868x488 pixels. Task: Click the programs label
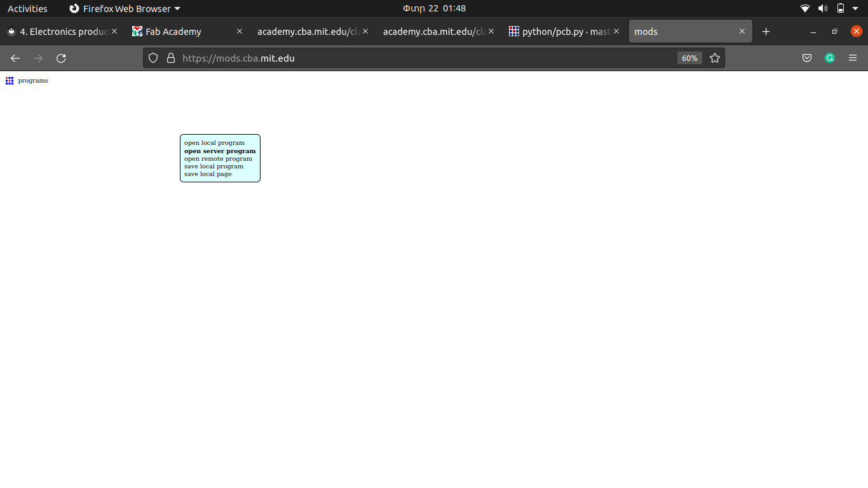point(33,81)
